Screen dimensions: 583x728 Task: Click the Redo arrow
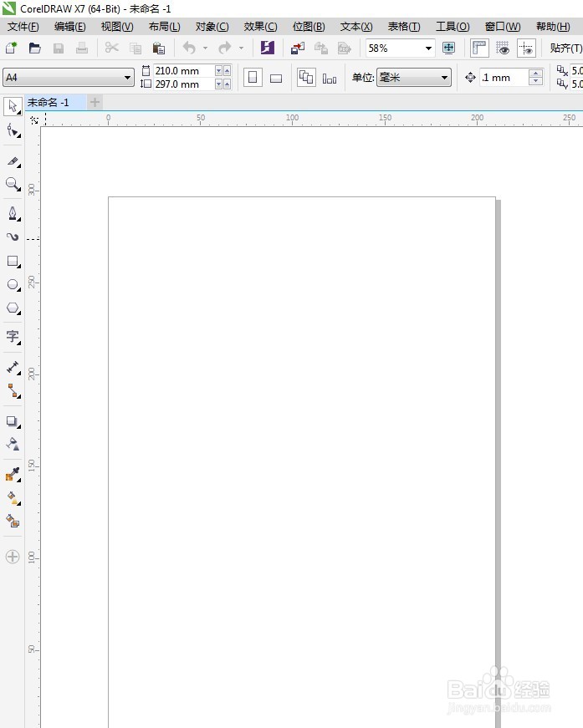225,48
